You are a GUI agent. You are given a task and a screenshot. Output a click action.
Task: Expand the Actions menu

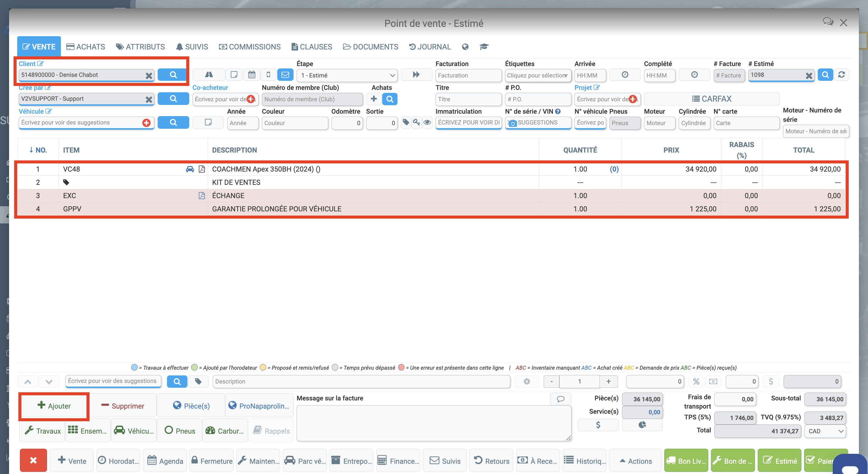(636, 460)
